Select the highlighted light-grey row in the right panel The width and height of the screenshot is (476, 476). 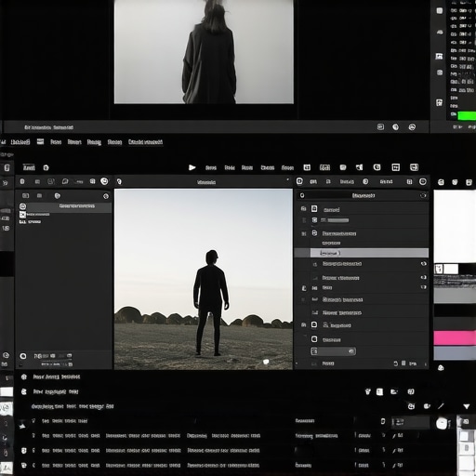pos(369,253)
